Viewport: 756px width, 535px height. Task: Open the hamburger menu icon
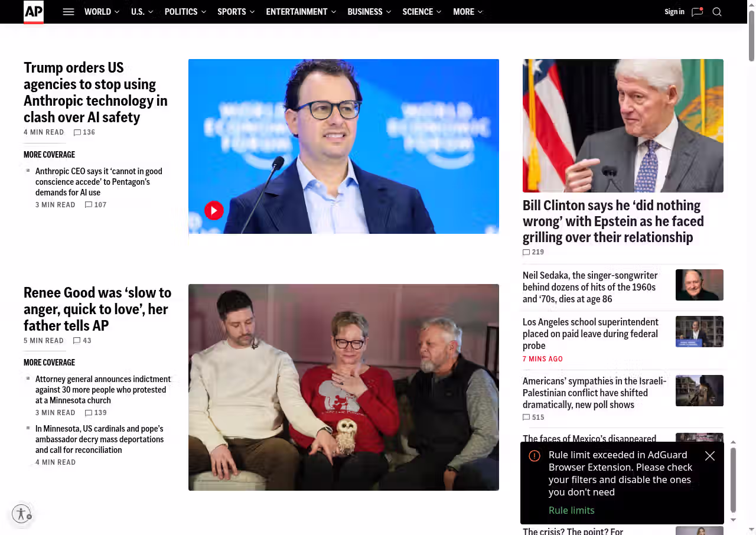(x=69, y=12)
